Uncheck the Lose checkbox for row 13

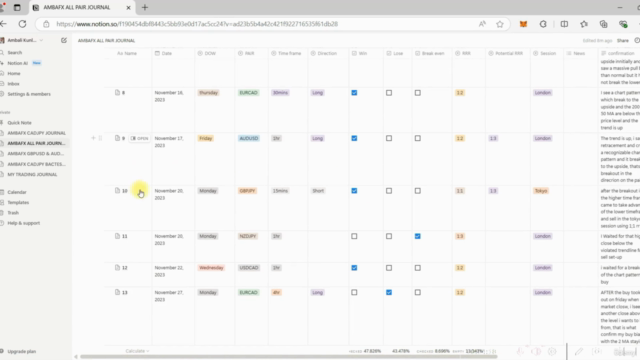(x=389, y=292)
